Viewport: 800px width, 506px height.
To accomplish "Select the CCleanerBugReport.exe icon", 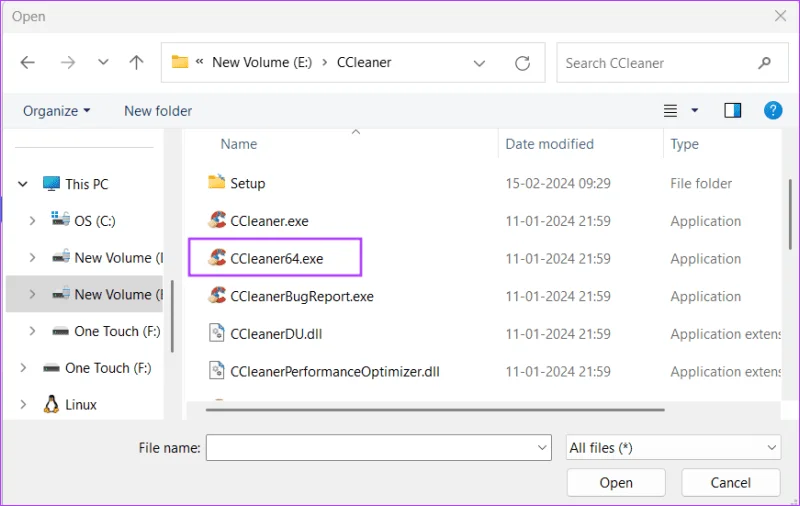I will point(217,295).
